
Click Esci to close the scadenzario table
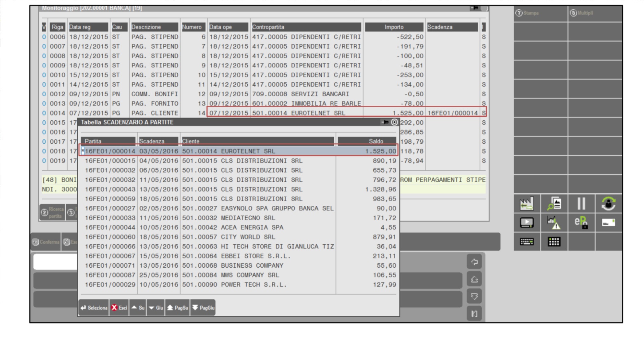119,308
